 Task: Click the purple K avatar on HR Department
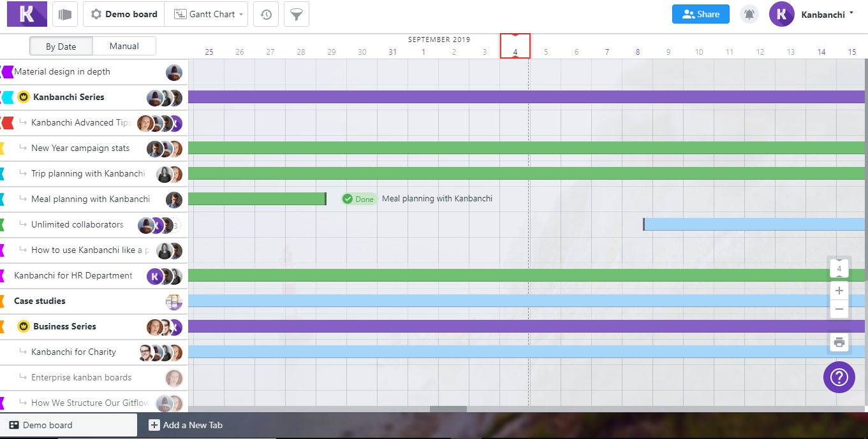[155, 277]
